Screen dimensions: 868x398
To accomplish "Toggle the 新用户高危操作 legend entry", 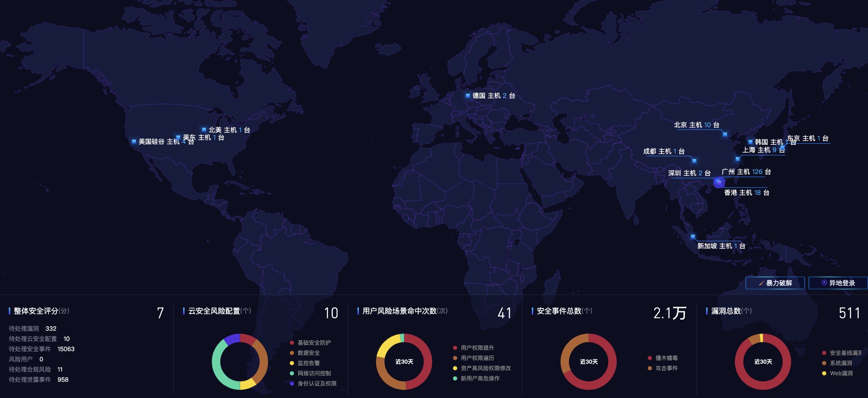I will click(476, 379).
